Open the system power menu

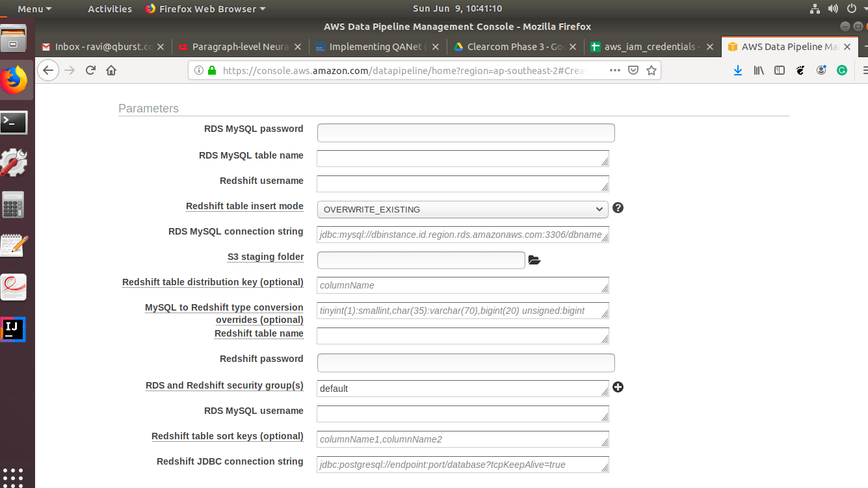pyautogui.click(x=852, y=9)
